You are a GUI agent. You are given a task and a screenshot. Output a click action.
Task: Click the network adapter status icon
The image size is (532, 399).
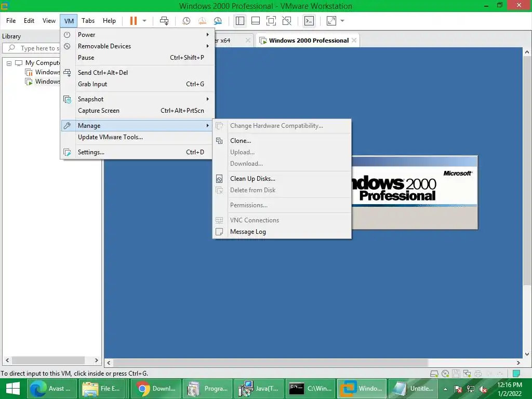[x=467, y=374]
